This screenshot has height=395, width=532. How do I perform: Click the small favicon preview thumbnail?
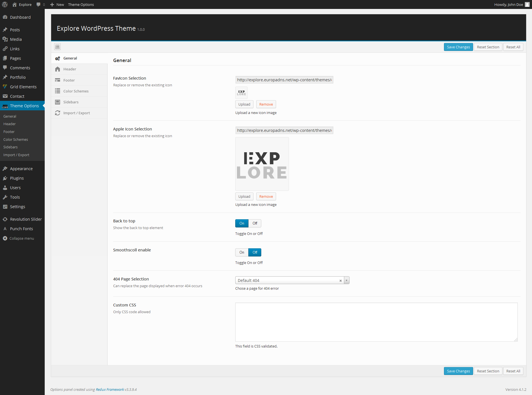pyautogui.click(x=241, y=93)
